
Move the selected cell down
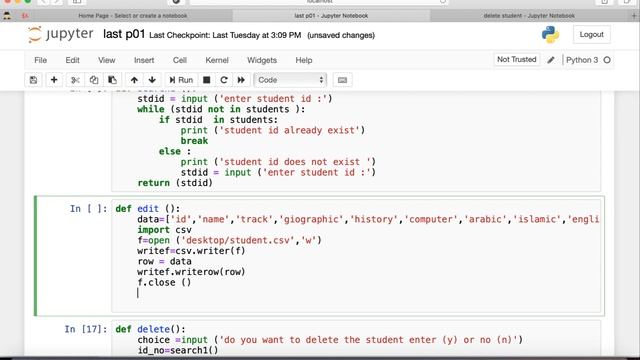(x=152, y=80)
